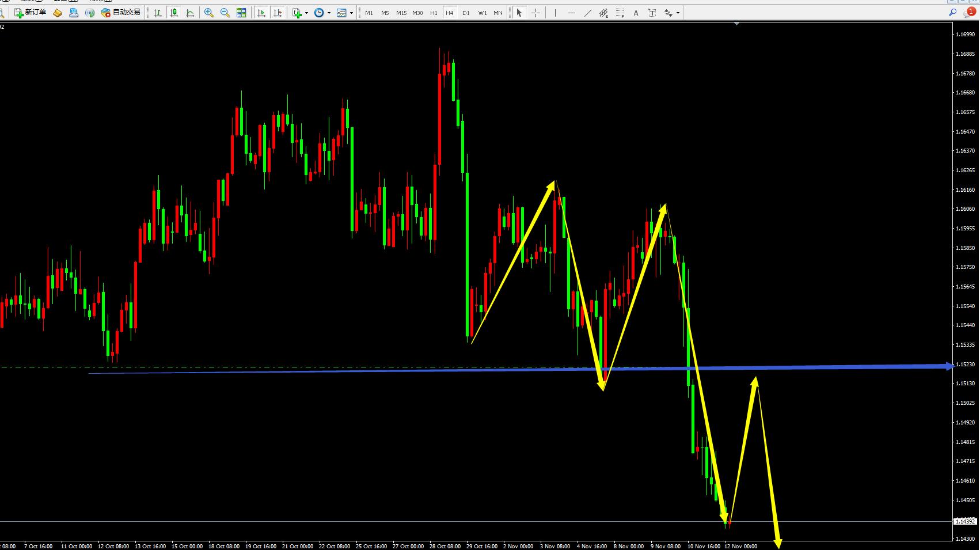Click the periodicity clock icon
980x550 pixels.
click(x=319, y=12)
